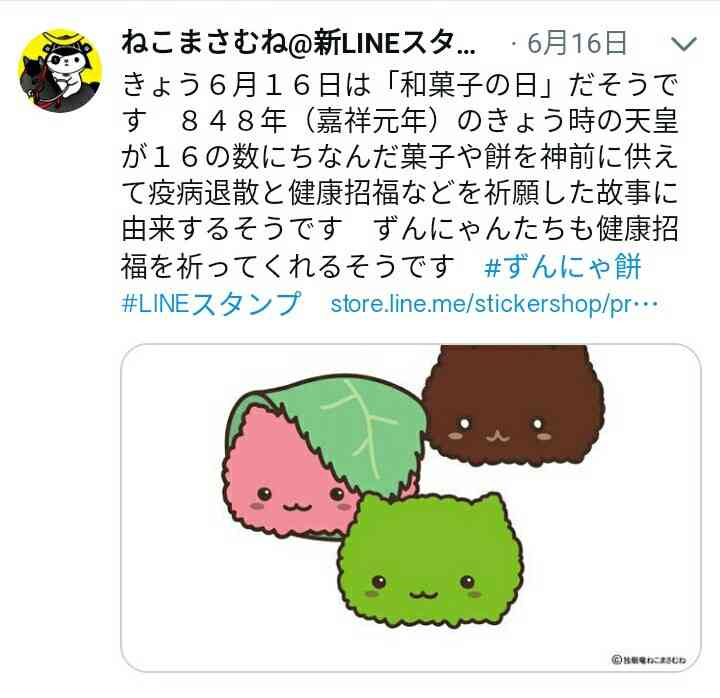720x698 pixels.
Task: Click the copyright text in image corner
Action: click(x=648, y=660)
